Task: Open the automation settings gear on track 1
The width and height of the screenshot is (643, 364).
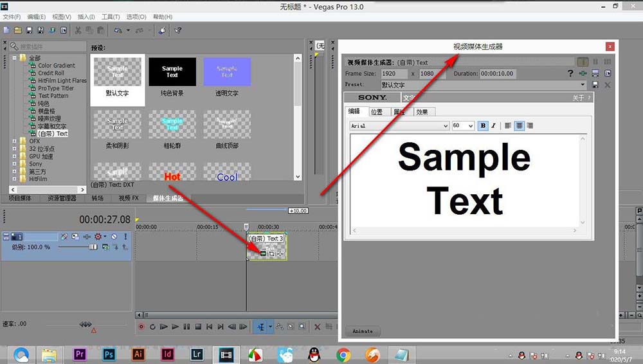Action: coord(99,237)
